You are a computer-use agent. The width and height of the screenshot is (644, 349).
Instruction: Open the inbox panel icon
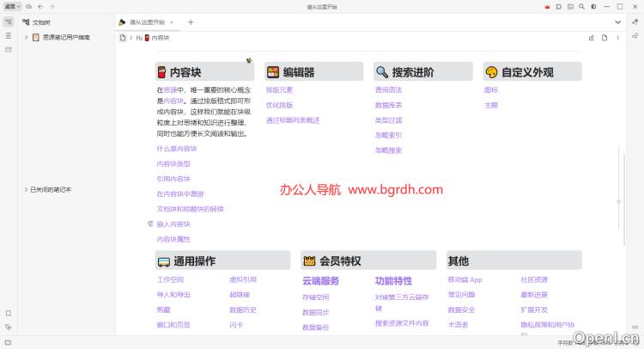[8, 50]
